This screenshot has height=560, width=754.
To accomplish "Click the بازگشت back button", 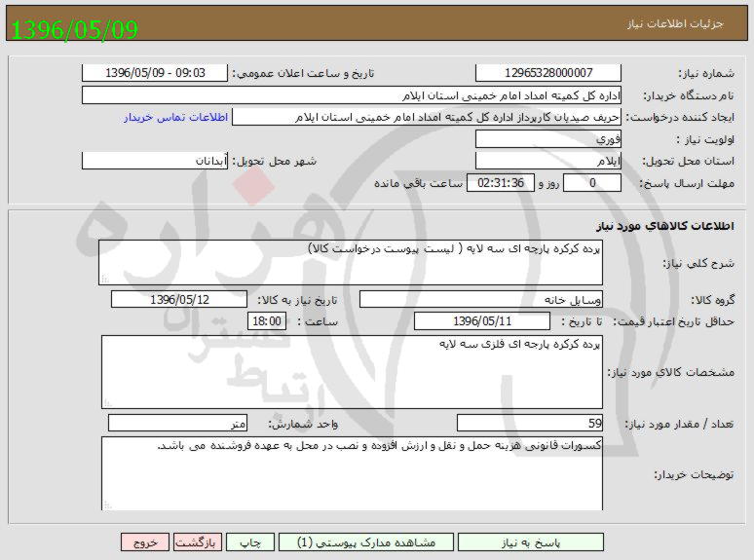I will 198,542.
